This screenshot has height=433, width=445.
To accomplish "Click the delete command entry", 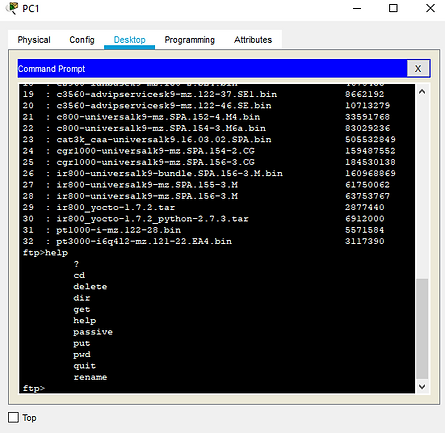I will pyautogui.click(x=90, y=287).
